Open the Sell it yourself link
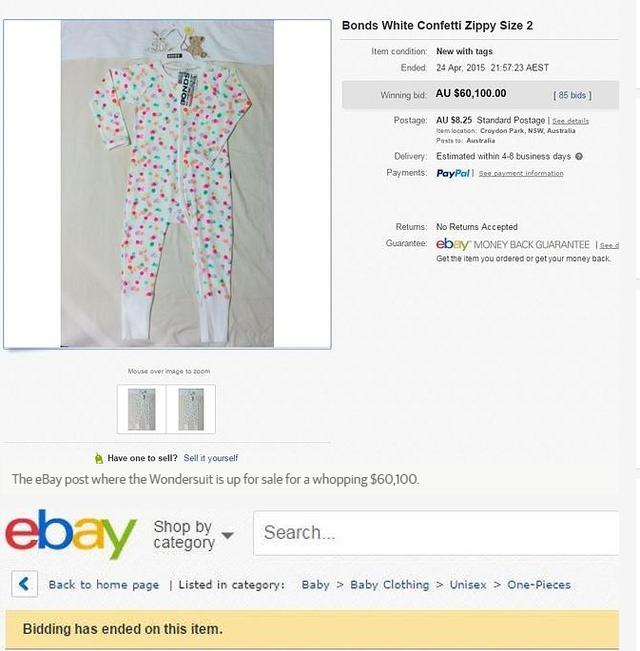Screen dimensions: 640x651 click(211, 458)
